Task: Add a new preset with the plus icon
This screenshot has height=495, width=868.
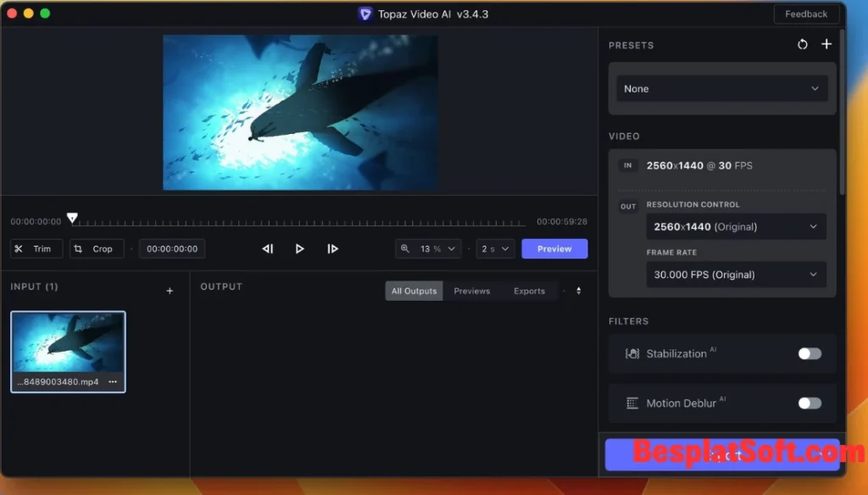Action: coord(826,44)
